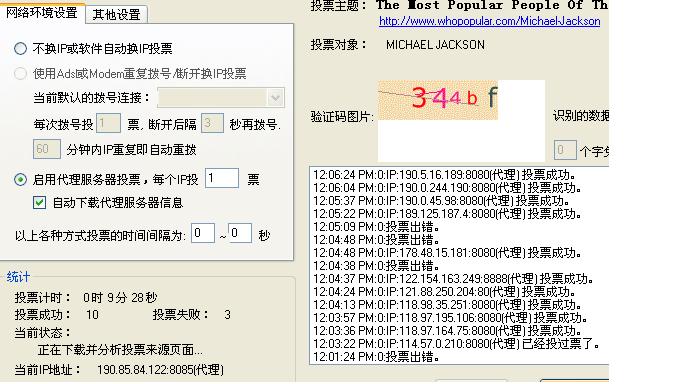Screen dimensions: 683x384
Task: Click the 统计 group heading
Action: click(x=18, y=277)
